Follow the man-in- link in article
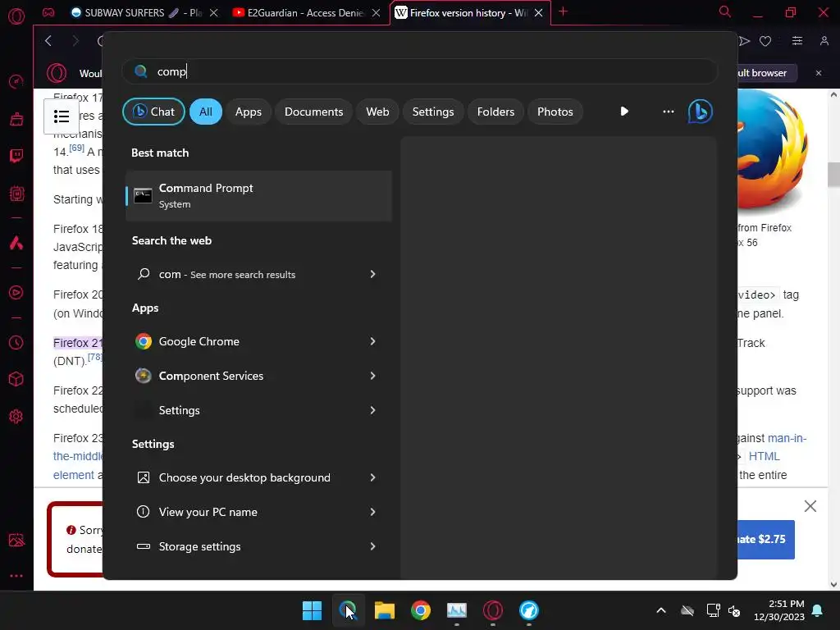The width and height of the screenshot is (840, 630). click(x=787, y=438)
